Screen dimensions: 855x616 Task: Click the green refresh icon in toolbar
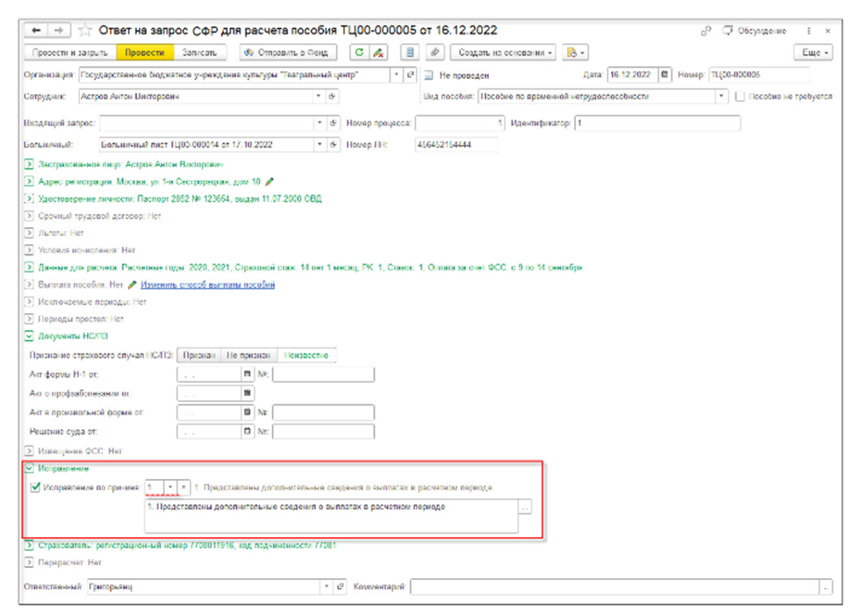(x=358, y=53)
